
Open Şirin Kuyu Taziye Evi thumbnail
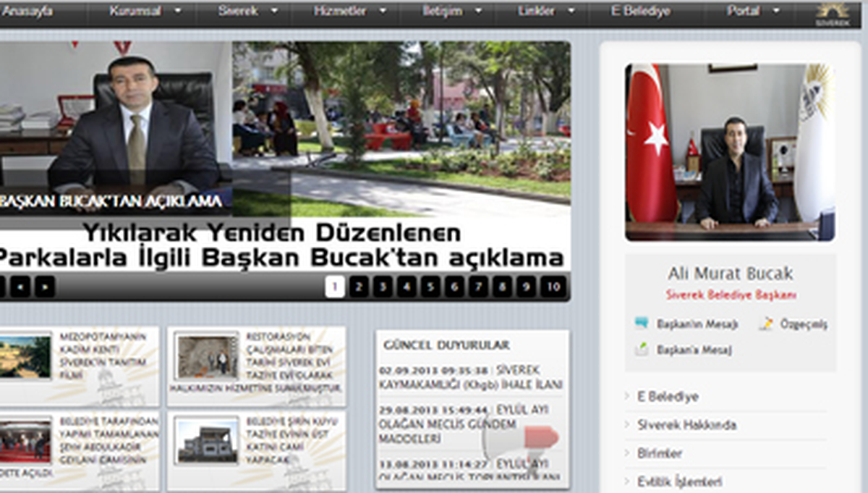[207, 440]
